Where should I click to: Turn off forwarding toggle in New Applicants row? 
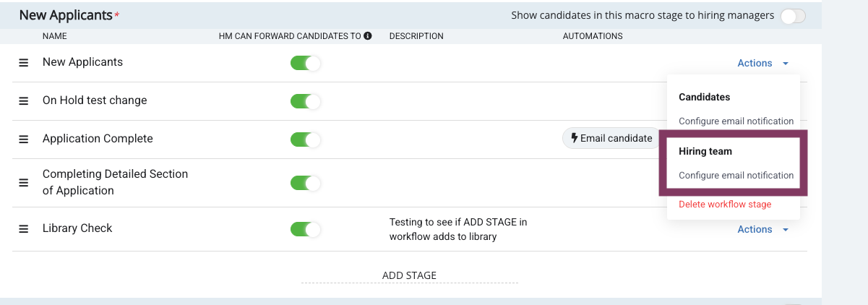pos(305,63)
